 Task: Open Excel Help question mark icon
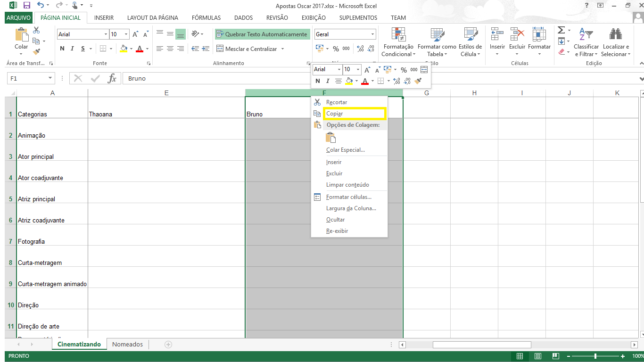(x=586, y=5)
